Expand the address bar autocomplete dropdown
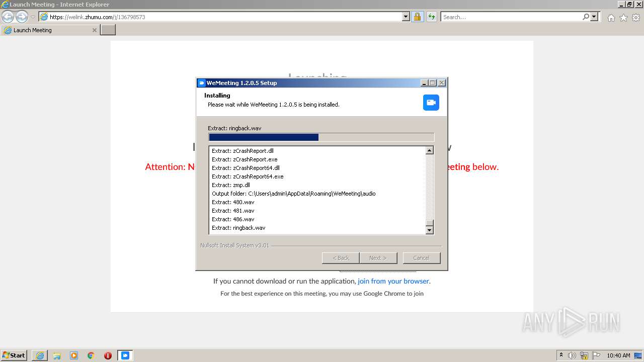644x362 pixels. 406,17
